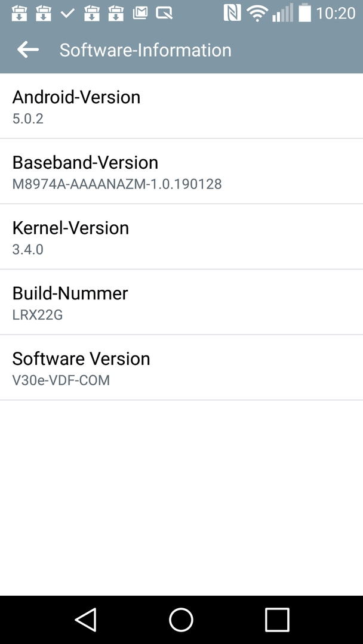Image resolution: width=363 pixels, height=644 pixels.
Task: Tap the Build-Nummer LRX22G entry
Action: click(x=181, y=302)
